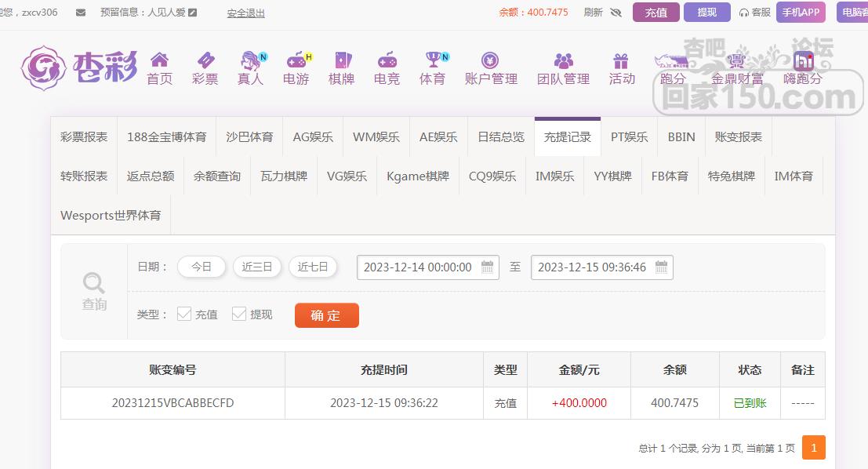Switch to the IM娱乐 tab
868x469 pixels.
(x=554, y=176)
